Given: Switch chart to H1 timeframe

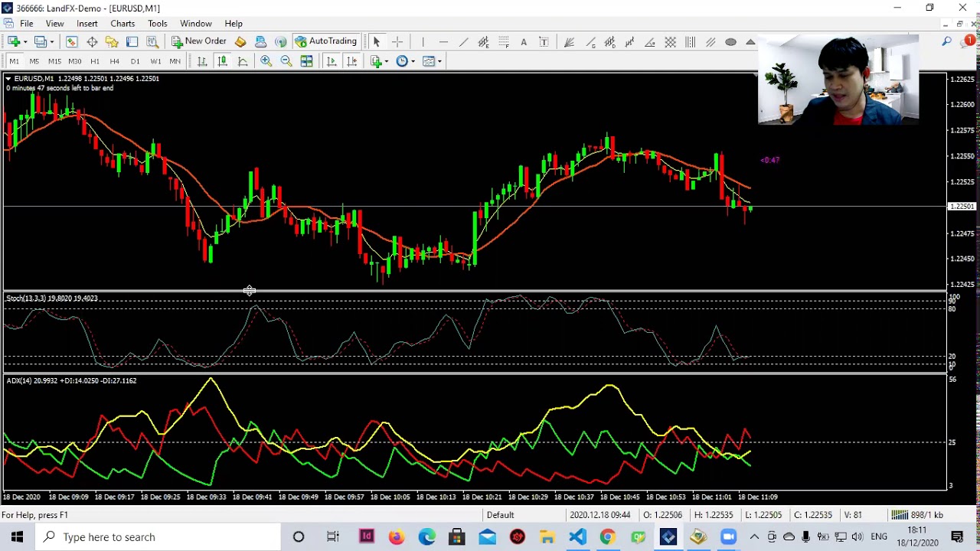Looking at the screenshot, I should (x=95, y=61).
